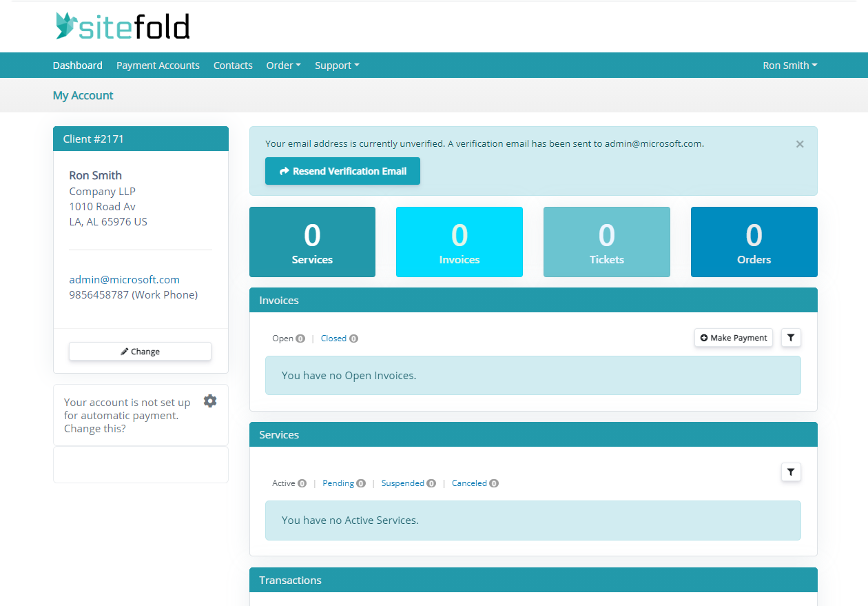This screenshot has width=868, height=606.
Task: Click the Make Payment button
Action: click(733, 338)
